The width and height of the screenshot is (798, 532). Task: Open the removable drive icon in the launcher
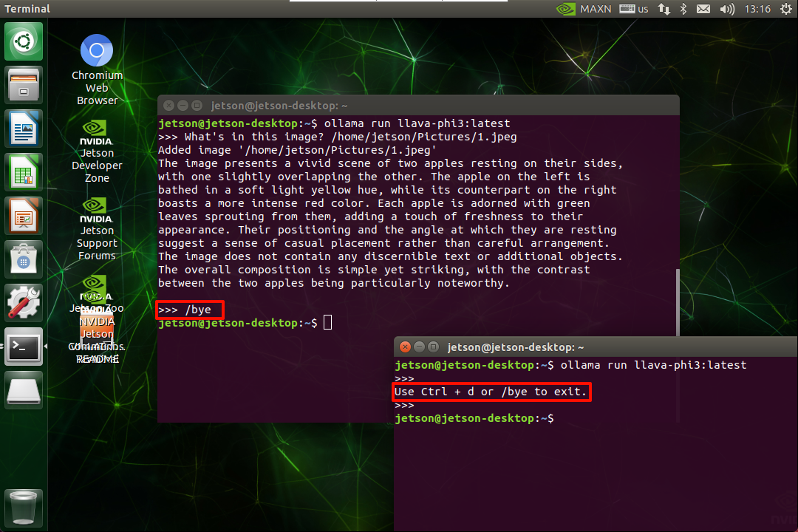point(24,390)
